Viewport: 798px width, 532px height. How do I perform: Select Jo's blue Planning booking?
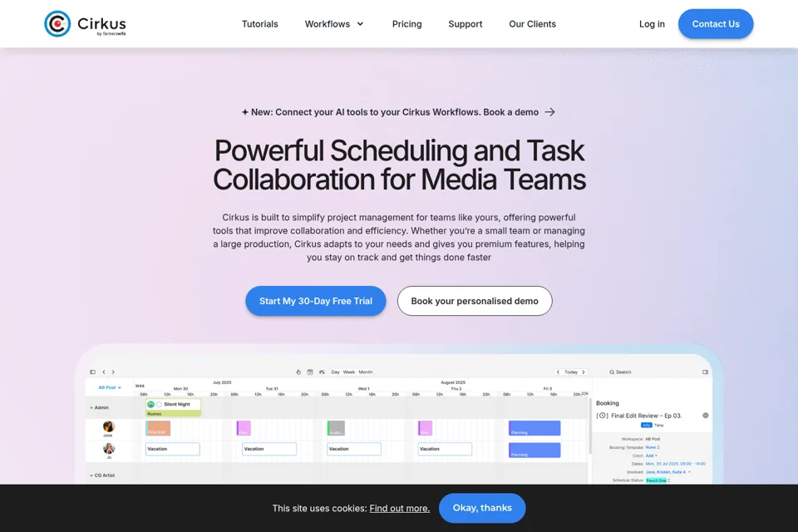click(534, 450)
